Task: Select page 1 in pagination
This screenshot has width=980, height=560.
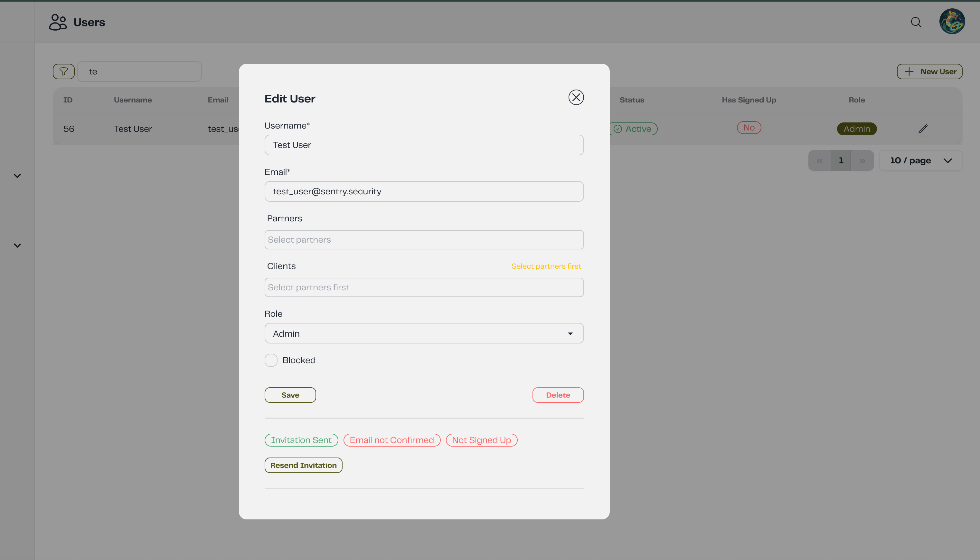Action: coord(841,161)
